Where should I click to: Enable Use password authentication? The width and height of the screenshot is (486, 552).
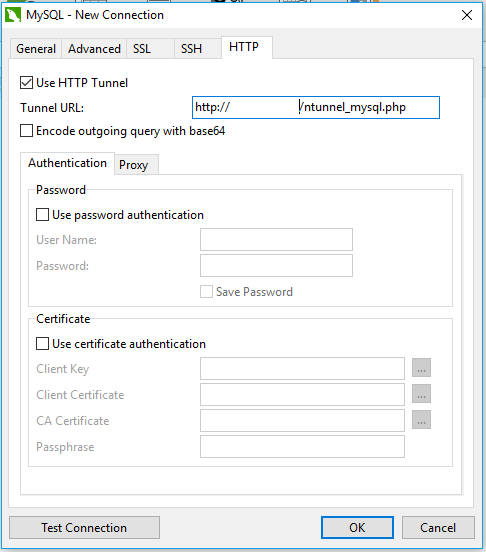point(42,215)
